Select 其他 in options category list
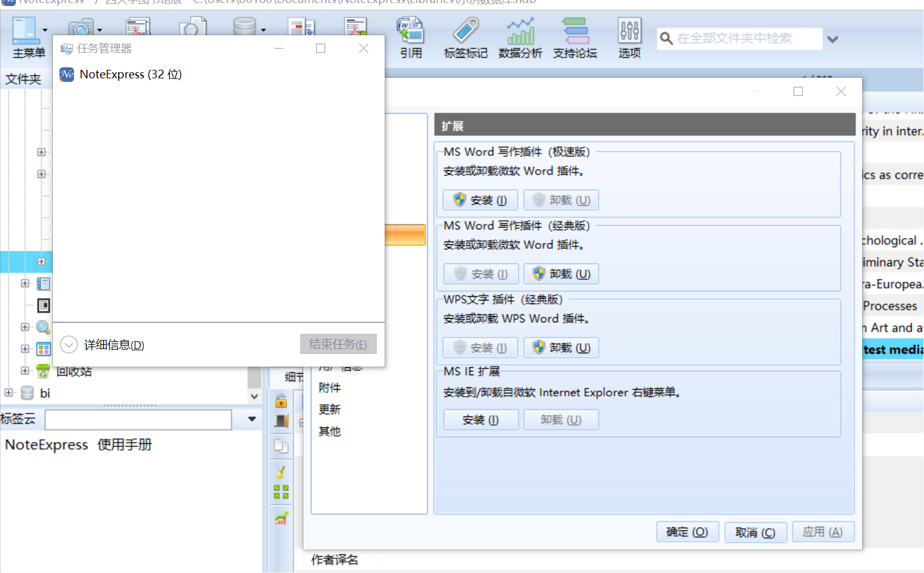924x573 pixels. [x=329, y=432]
